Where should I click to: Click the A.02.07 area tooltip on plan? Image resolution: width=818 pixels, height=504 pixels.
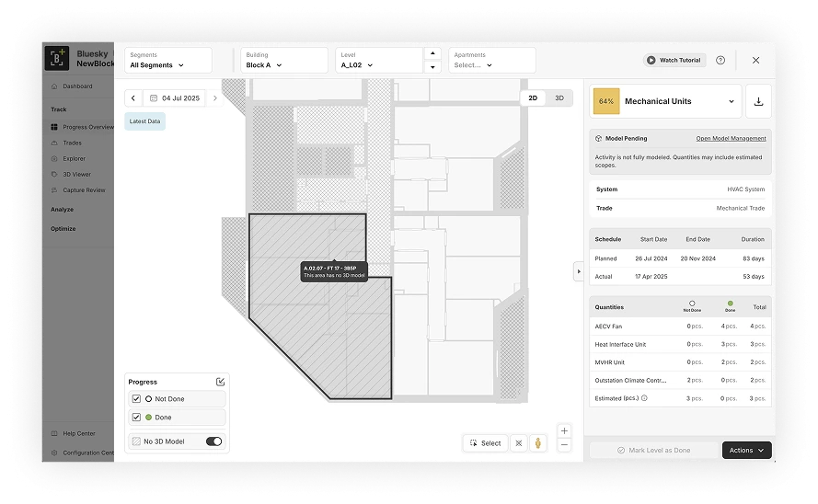[x=334, y=271]
